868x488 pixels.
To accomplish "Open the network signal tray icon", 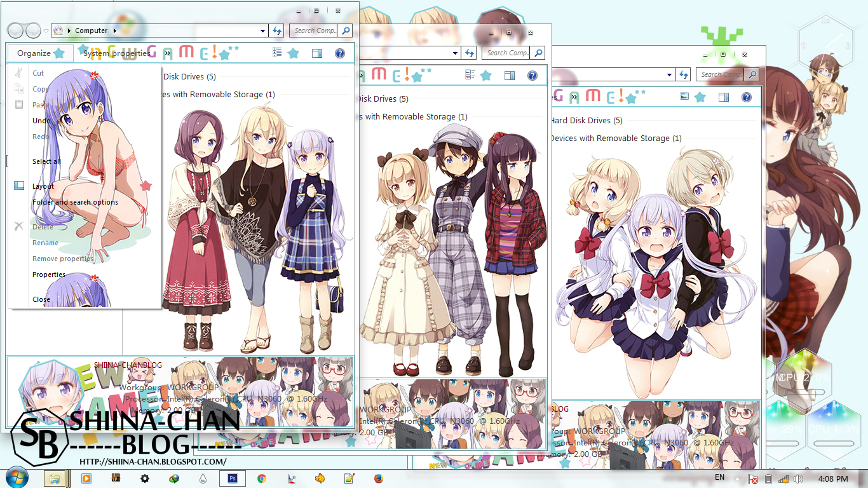I will 783,478.
